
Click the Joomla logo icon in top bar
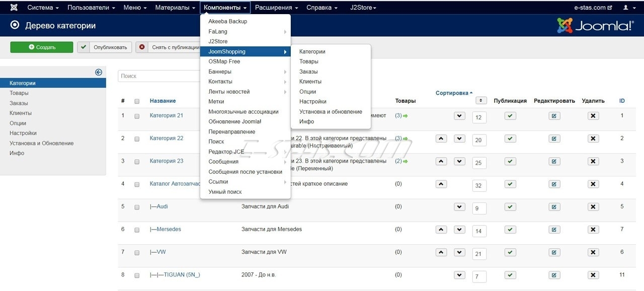14,8
